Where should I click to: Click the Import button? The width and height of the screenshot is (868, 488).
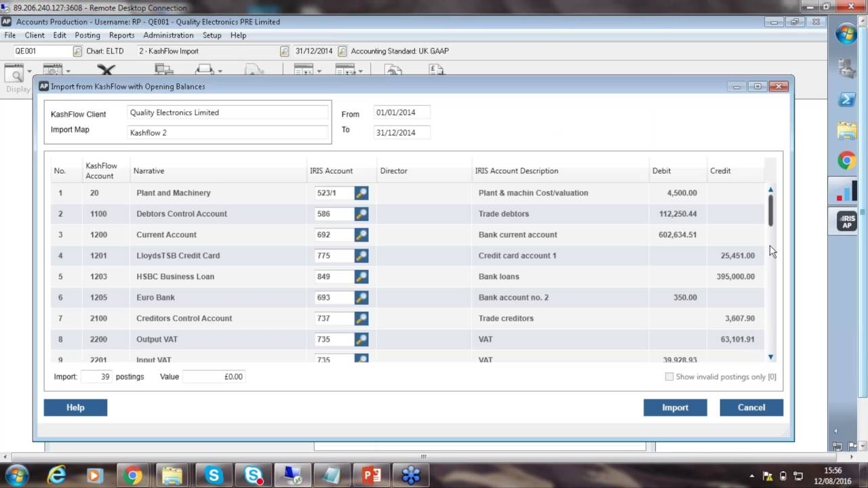pyautogui.click(x=675, y=407)
